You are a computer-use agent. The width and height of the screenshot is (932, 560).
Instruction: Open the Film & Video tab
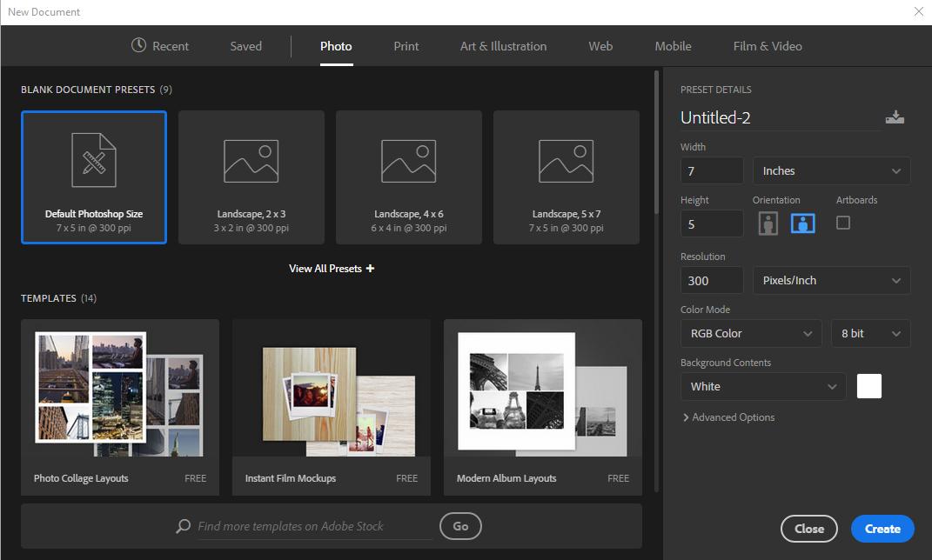click(767, 46)
